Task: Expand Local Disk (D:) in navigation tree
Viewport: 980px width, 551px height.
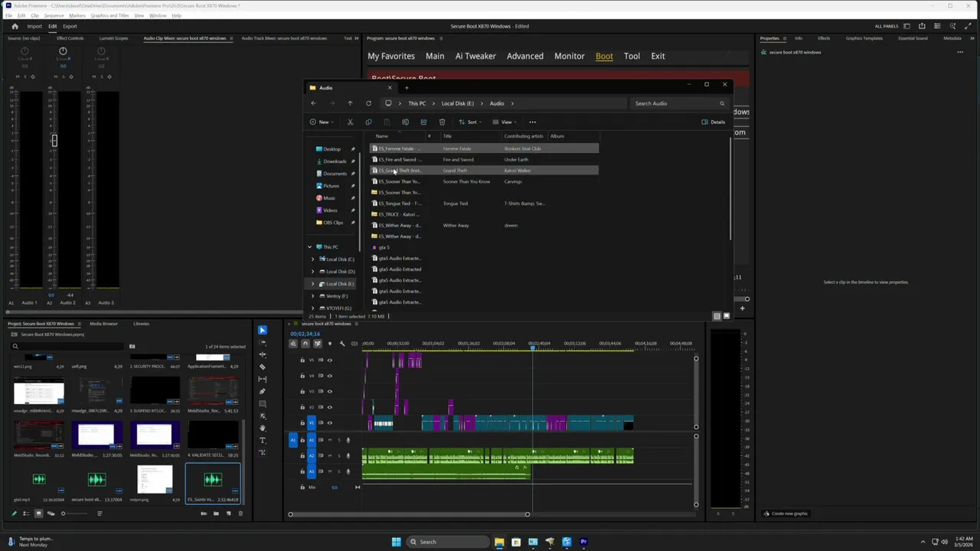Action: 312,272
